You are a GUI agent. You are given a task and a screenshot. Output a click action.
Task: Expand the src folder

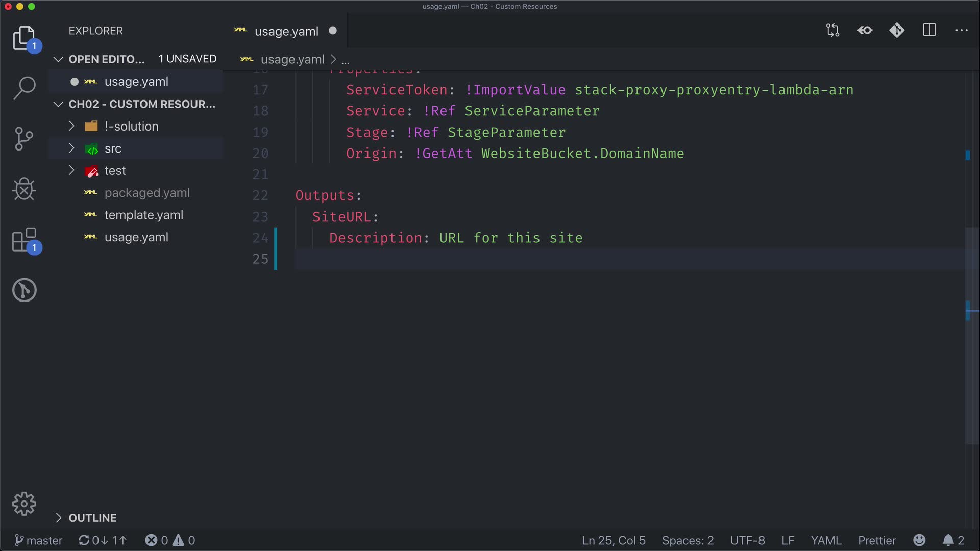113,148
